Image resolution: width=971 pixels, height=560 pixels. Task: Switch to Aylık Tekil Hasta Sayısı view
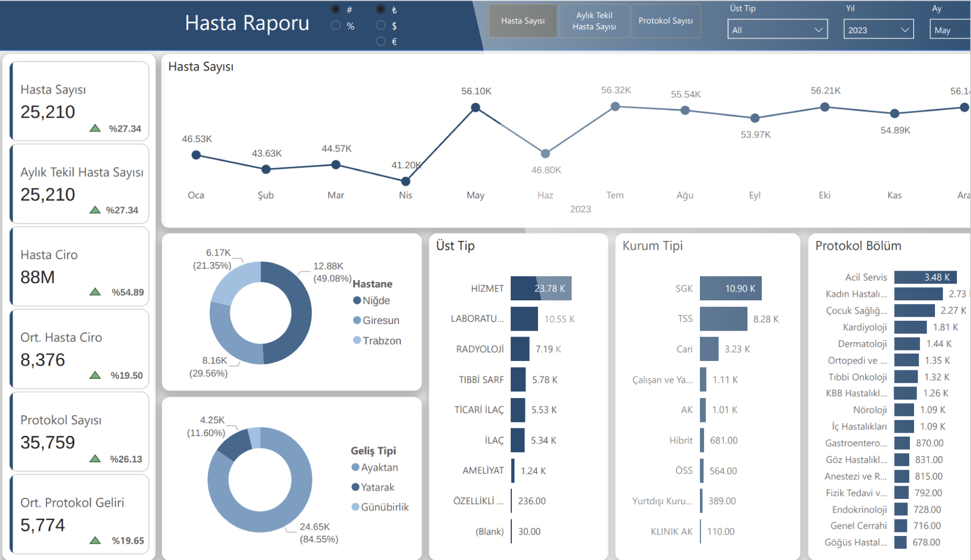click(x=594, y=21)
